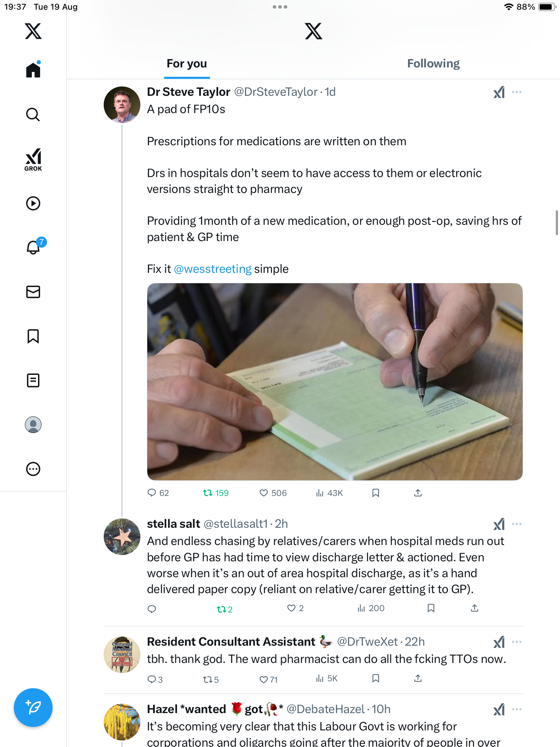This screenshot has width=560, height=747.
Task: Open Messages envelope icon
Action: [33, 292]
